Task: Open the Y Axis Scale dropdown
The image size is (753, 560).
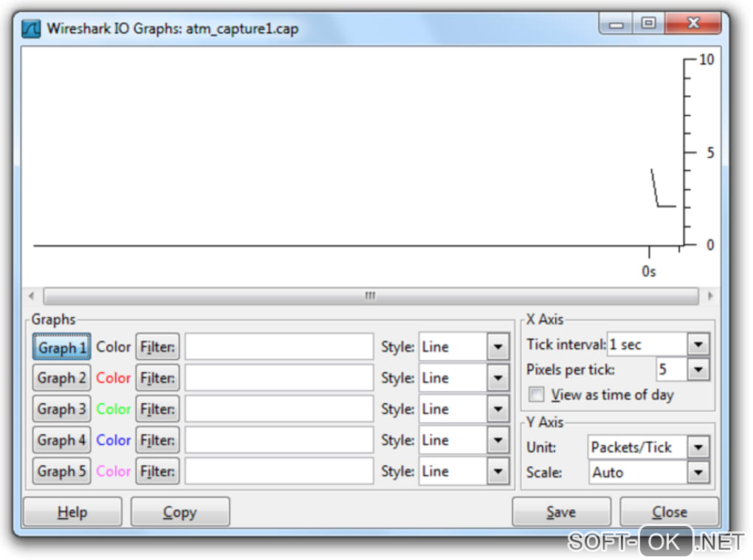Action: (x=698, y=472)
